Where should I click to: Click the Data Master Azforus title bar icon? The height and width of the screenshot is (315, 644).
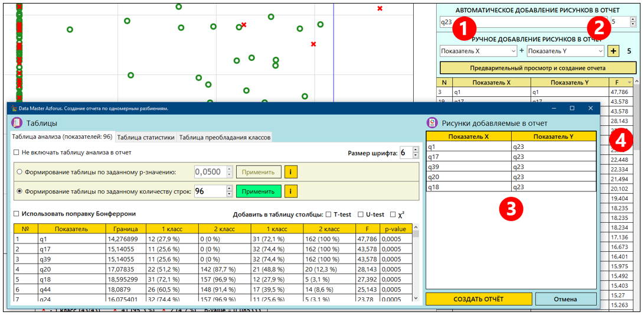click(x=14, y=109)
